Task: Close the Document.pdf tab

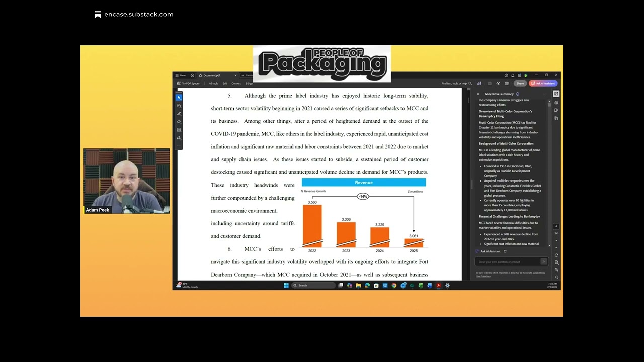Action: (x=235, y=75)
